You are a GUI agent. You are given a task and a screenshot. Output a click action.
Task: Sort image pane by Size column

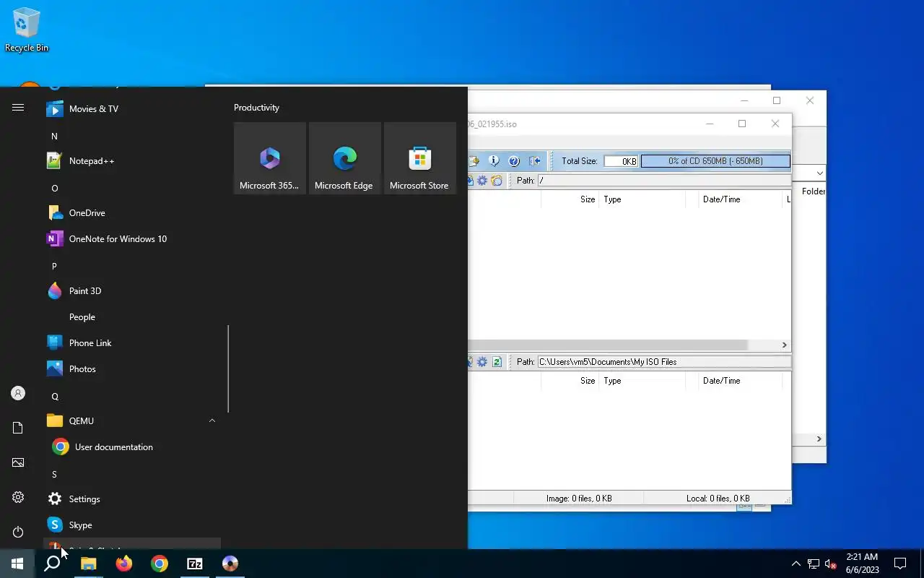pyautogui.click(x=570, y=199)
